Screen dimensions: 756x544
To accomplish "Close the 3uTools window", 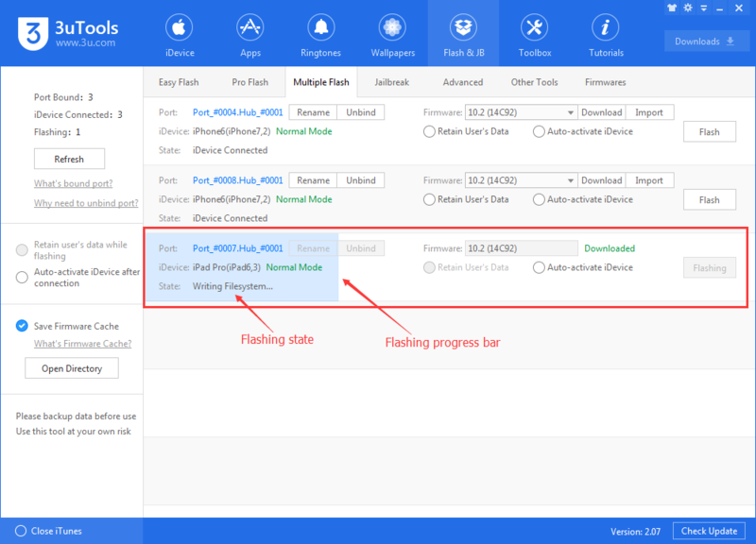I will (x=739, y=8).
